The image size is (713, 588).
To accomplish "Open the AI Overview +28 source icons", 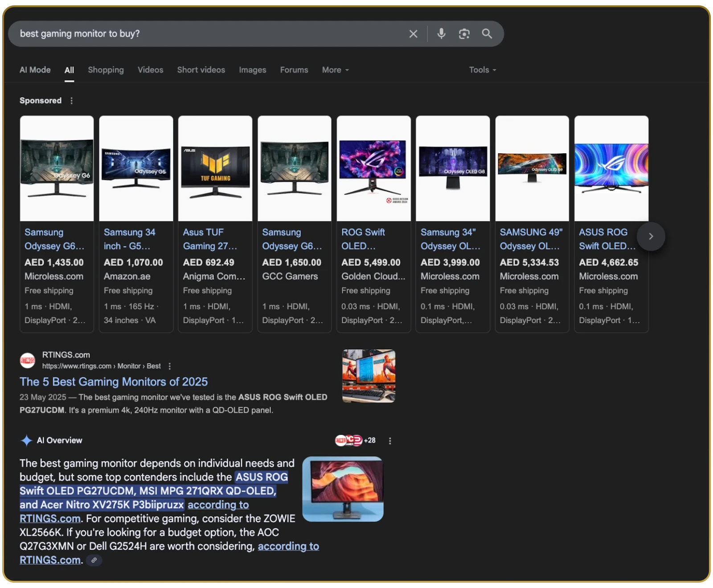I will pyautogui.click(x=355, y=441).
